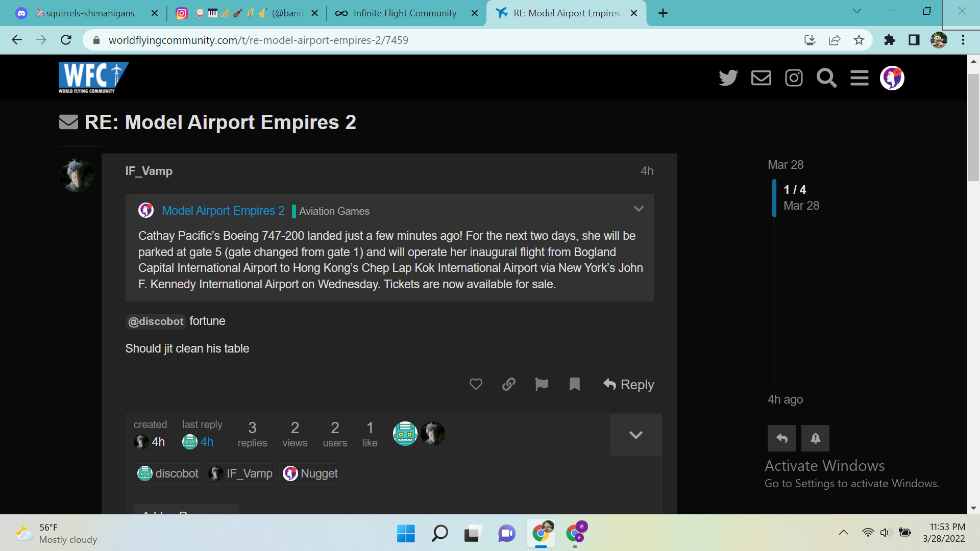The width and height of the screenshot is (980, 551).
Task: Click the install app icon in address bar
Action: point(810,40)
